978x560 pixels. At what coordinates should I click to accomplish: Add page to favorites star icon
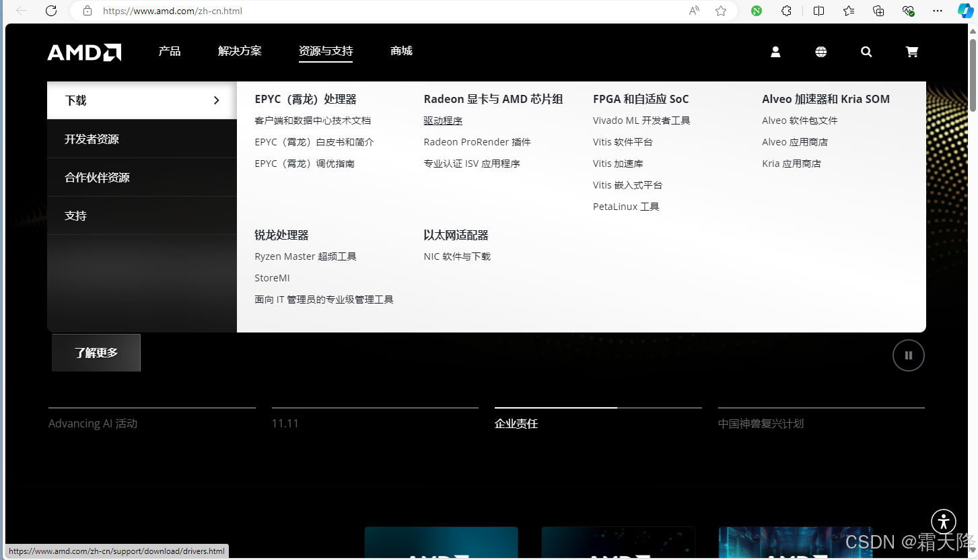pos(721,11)
